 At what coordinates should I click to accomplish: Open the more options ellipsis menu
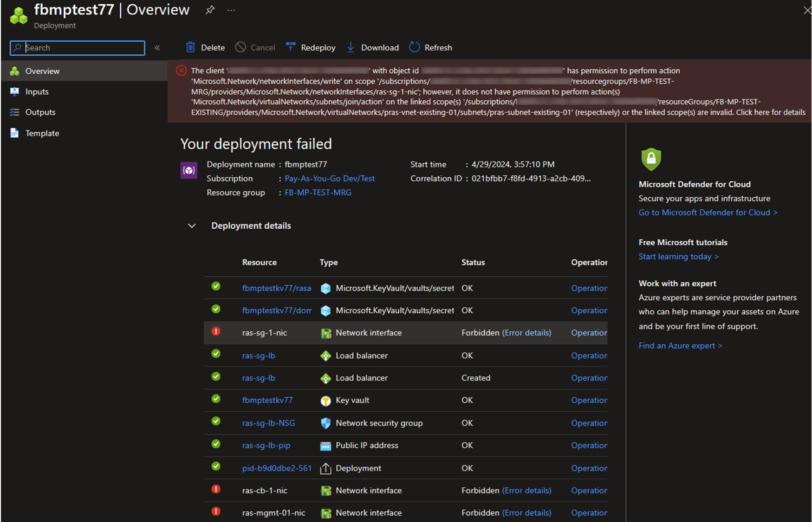coord(231,10)
